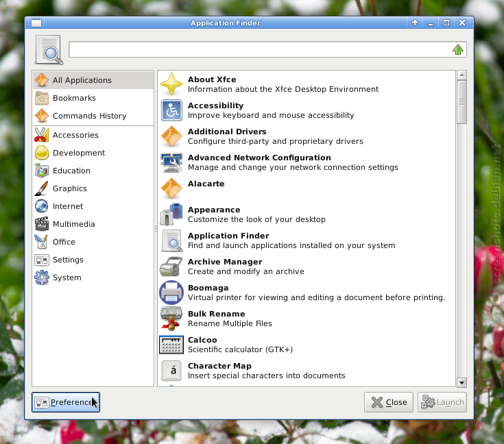
Task: Click the Graphics paintbrush icon
Action: pyautogui.click(x=42, y=188)
